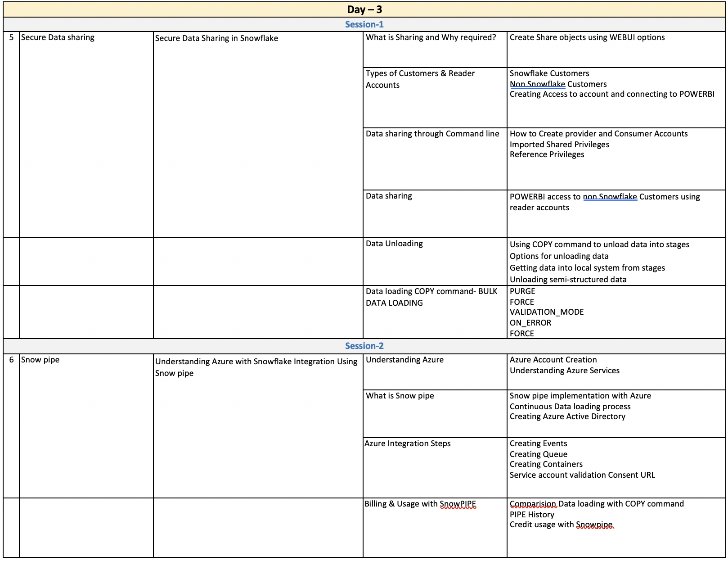Image resolution: width=728 pixels, height=561 pixels.
Task: Click "What is Sharing and Why required?" cell
Action: (x=431, y=37)
